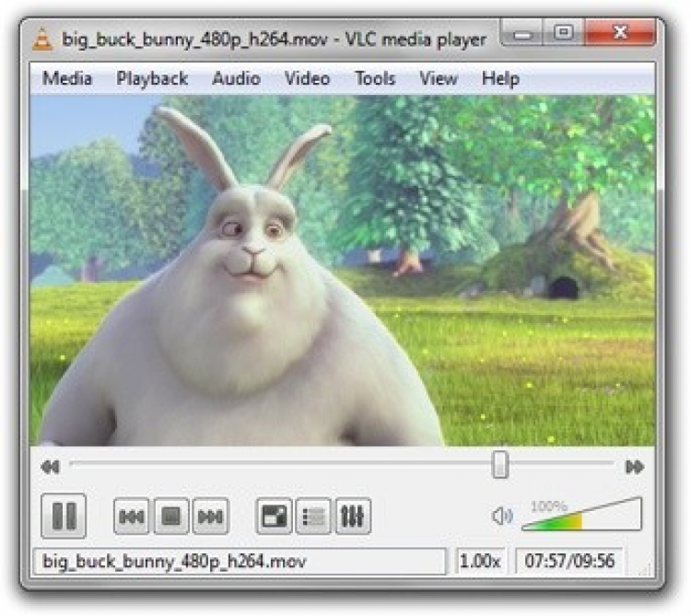
Task: Open the Video menu
Action: (x=307, y=79)
